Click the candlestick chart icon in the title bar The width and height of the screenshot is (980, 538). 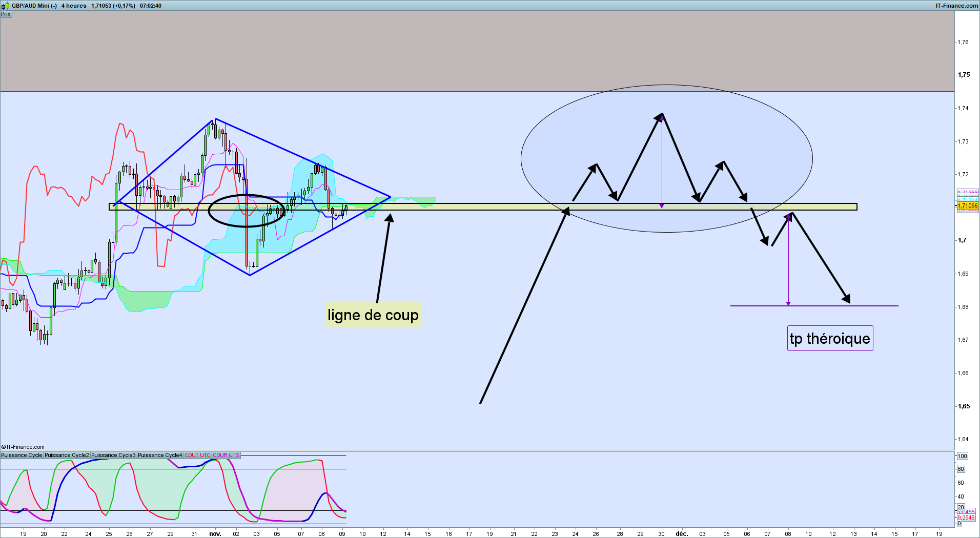(x=5, y=6)
